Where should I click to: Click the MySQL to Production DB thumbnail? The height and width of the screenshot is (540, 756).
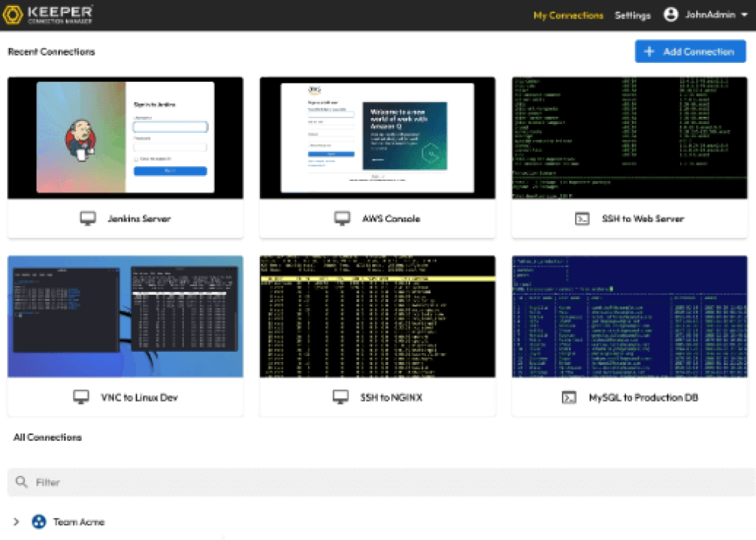click(628, 316)
